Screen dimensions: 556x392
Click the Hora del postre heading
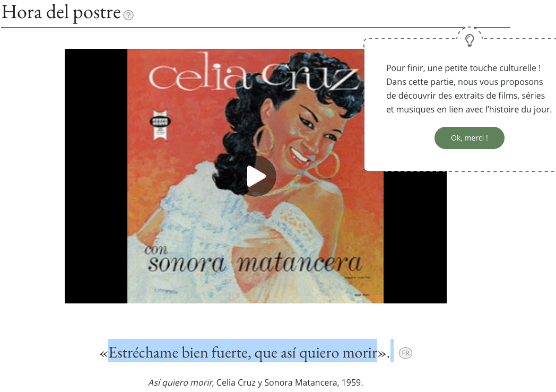coord(61,12)
